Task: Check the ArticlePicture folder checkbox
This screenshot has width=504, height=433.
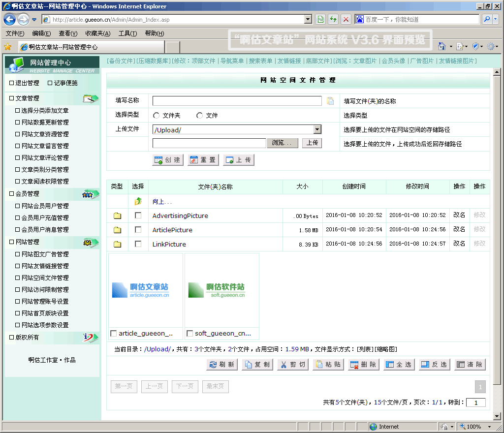Action: (138, 230)
